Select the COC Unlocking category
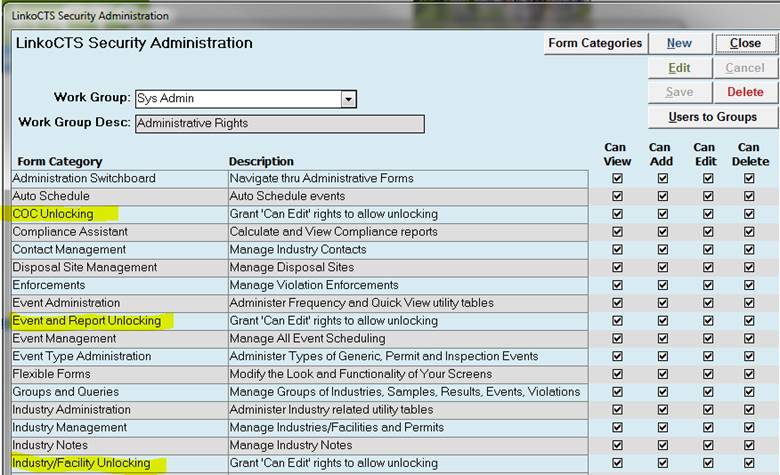This screenshot has width=780, height=475. pyautogui.click(x=119, y=214)
